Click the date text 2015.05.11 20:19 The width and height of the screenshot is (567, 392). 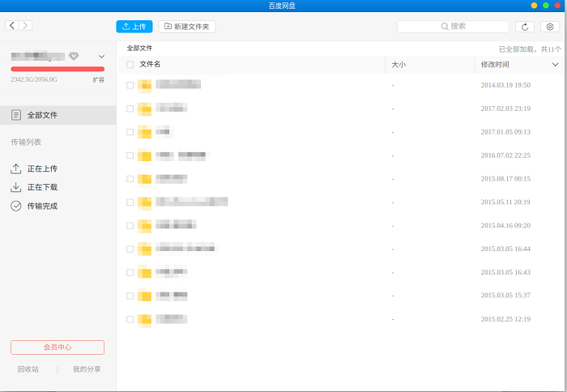(505, 202)
